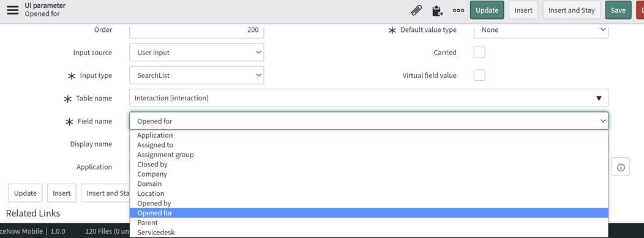Select Parent option
Image resolution: width=644 pixels, height=238 pixels.
point(369,223)
